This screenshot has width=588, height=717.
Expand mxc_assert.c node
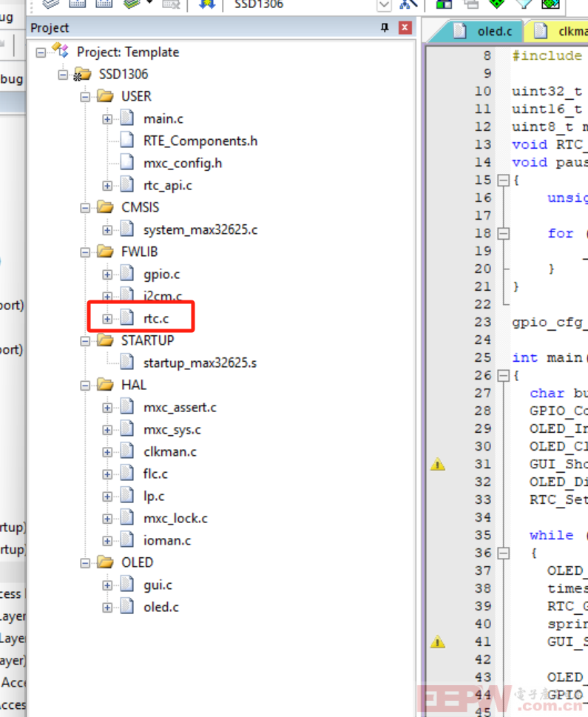107,408
